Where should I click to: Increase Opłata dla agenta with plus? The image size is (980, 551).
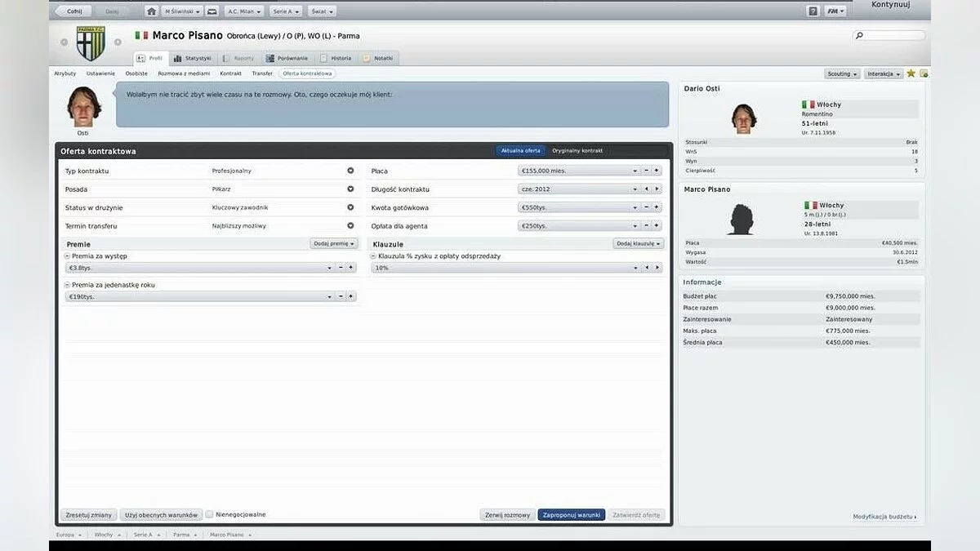tap(657, 225)
